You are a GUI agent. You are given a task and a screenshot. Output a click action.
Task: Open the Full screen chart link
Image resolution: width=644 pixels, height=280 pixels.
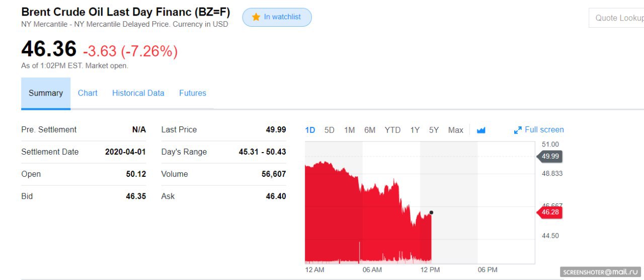[539, 130]
